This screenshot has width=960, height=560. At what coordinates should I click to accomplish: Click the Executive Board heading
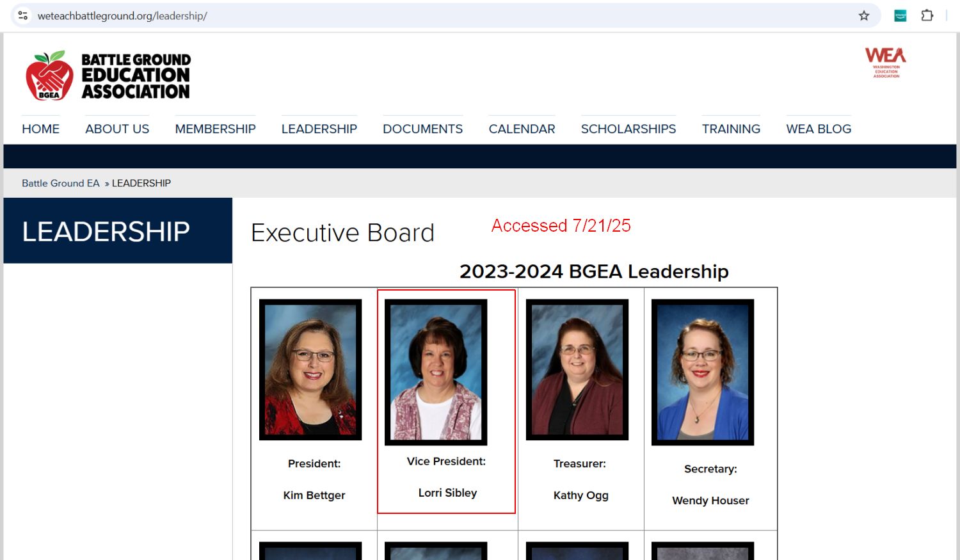[342, 233]
